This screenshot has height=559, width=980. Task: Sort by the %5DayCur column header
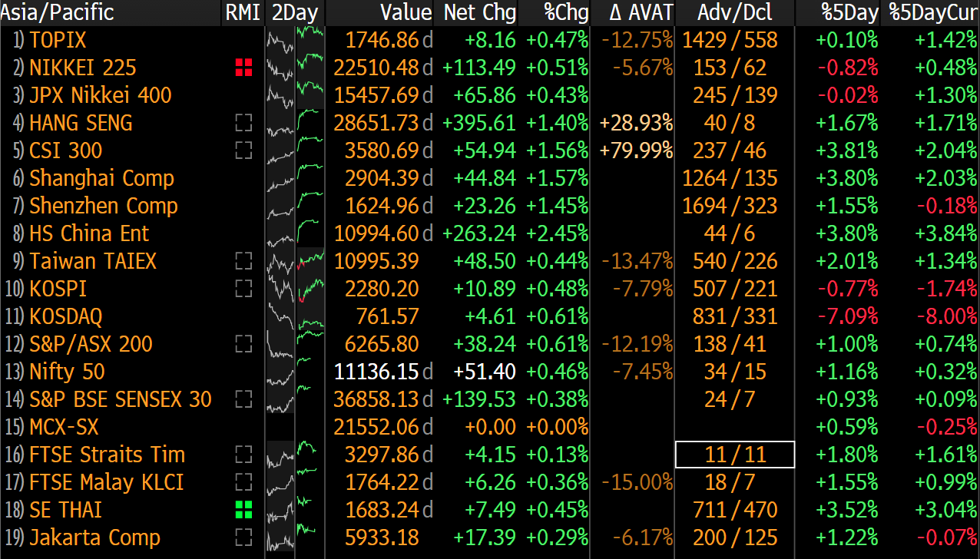click(932, 12)
